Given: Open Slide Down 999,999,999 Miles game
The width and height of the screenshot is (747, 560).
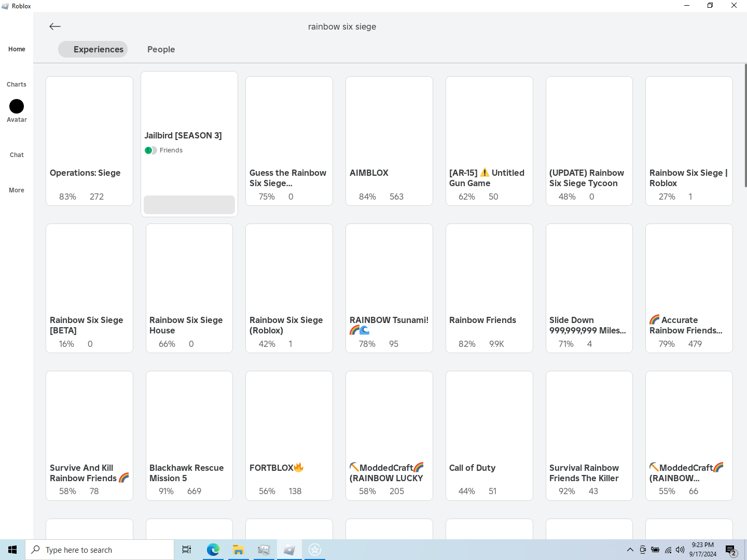Looking at the screenshot, I should pyautogui.click(x=589, y=288).
